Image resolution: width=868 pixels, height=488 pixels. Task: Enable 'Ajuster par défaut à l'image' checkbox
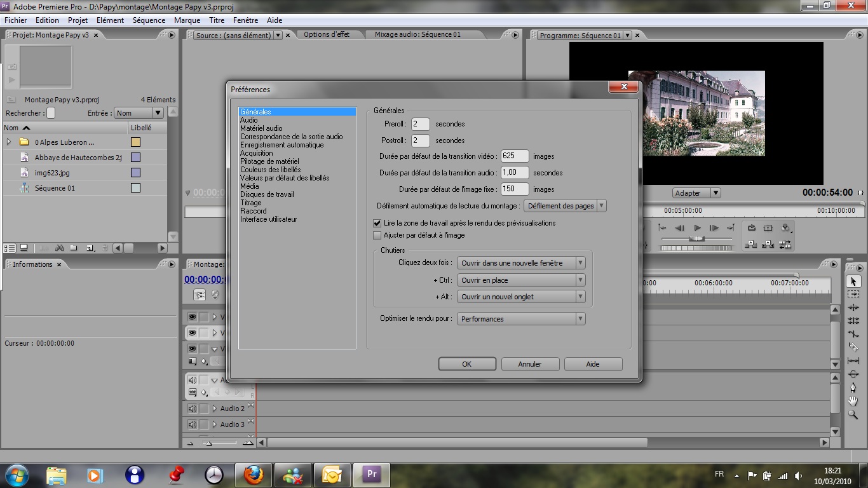377,235
